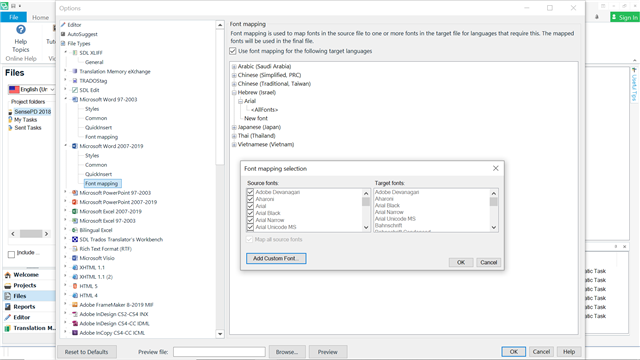640x360 pixels.
Task: Click the Microsoft Word 2007-2019 icon
Action: [x=75, y=146]
